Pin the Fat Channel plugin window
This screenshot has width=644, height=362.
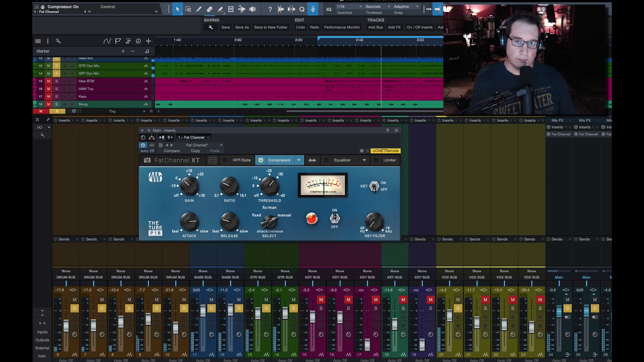pos(387,130)
